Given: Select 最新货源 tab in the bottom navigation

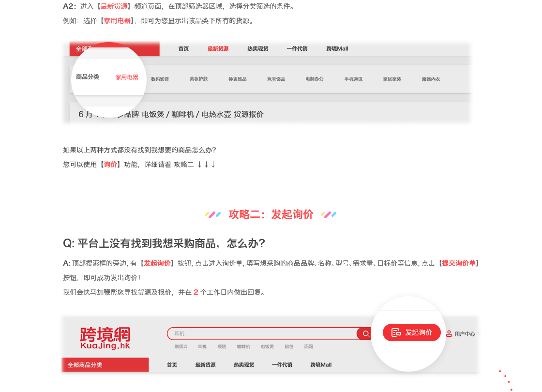Looking at the screenshot, I should [x=205, y=365].
